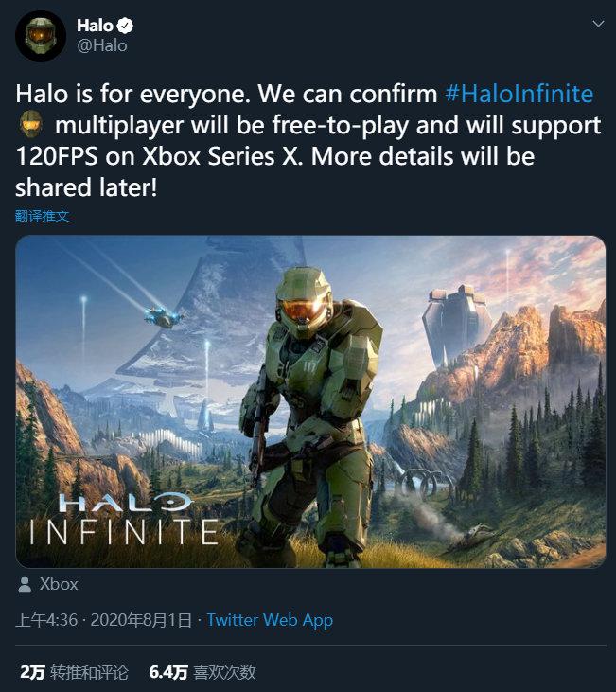616x692 pixels.
Task: Open the Halo Infinite artwork image
Action: (x=310, y=401)
